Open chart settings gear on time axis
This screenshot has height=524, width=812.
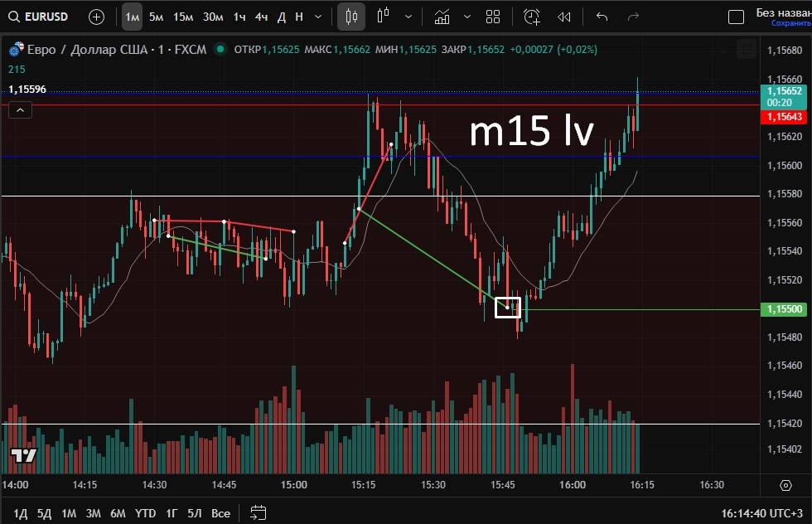(x=785, y=485)
